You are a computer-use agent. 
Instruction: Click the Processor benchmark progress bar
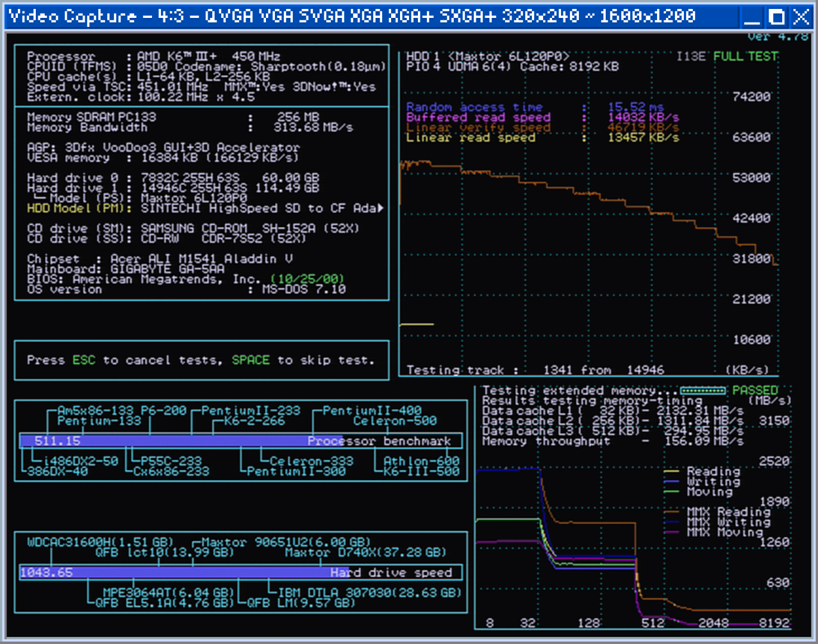pos(241,441)
